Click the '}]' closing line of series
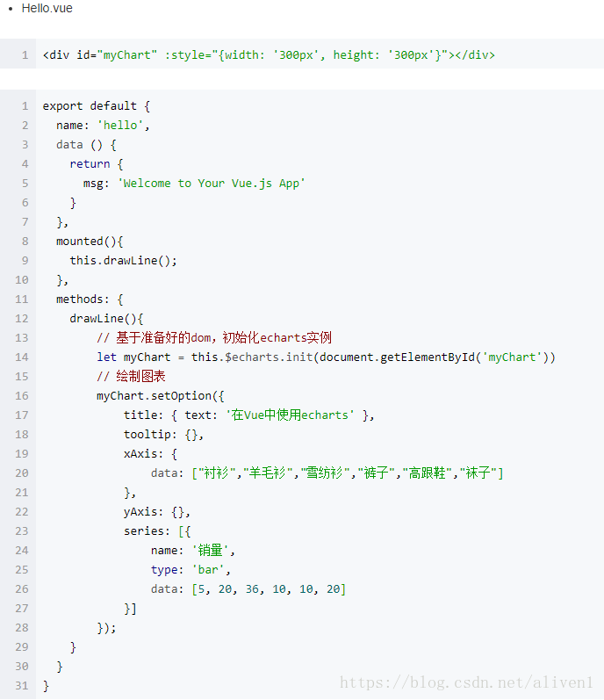Image resolution: width=604 pixels, height=700 pixels. coord(130,609)
